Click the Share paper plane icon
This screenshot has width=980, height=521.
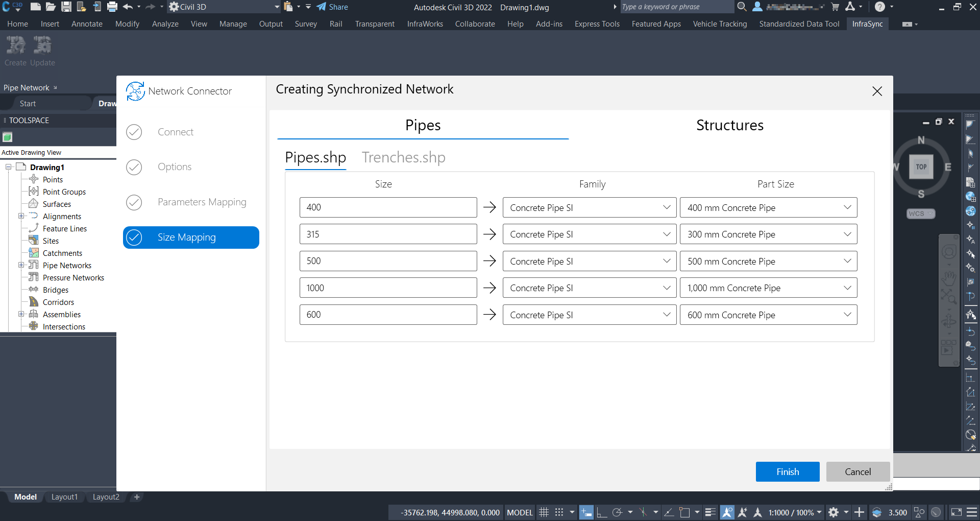pyautogui.click(x=321, y=7)
